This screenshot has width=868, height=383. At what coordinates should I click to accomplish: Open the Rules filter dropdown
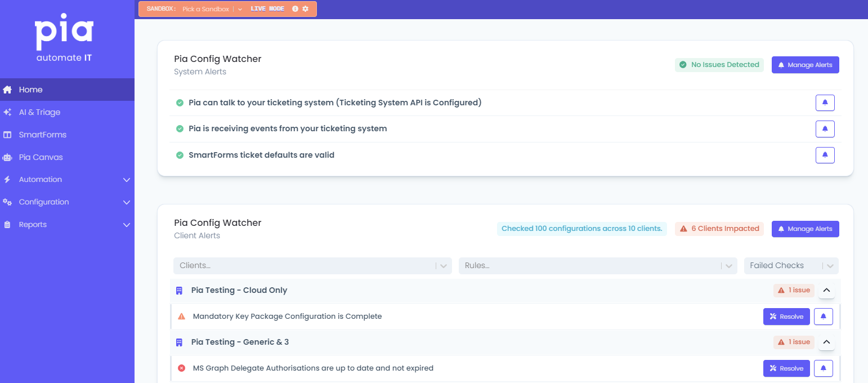pyautogui.click(x=598, y=266)
